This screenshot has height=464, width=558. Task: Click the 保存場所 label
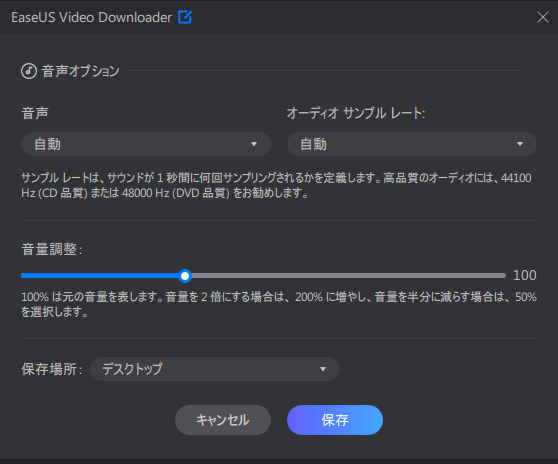pos(52,369)
